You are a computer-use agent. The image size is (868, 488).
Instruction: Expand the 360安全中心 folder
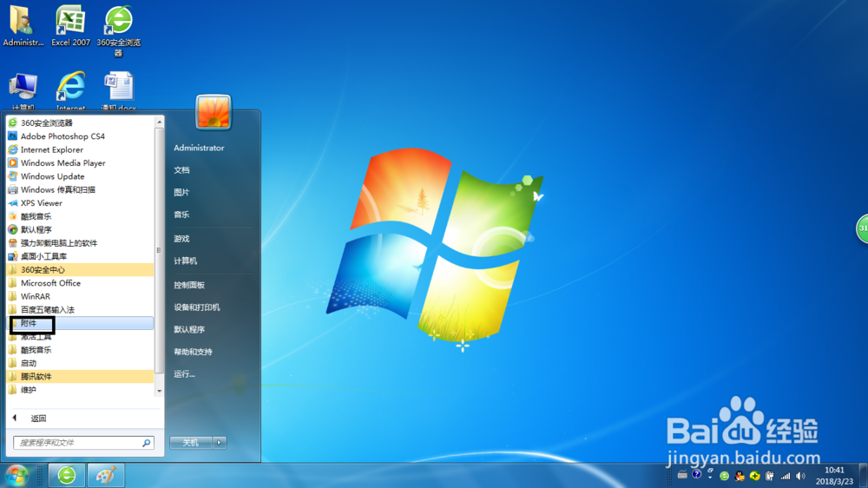(x=80, y=270)
